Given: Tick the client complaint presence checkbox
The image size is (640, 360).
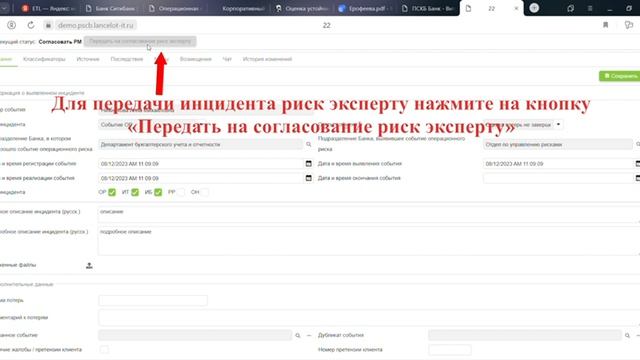Looking at the screenshot, I should click(x=104, y=350).
